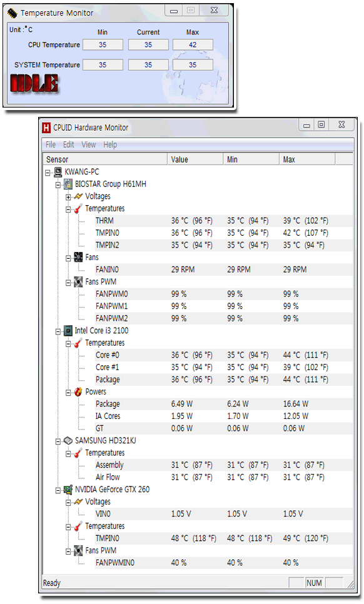The width and height of the screenshot is (364, 604).
Task: Click the motherboard Voltages lightning icon
Action: coord(78,196)
